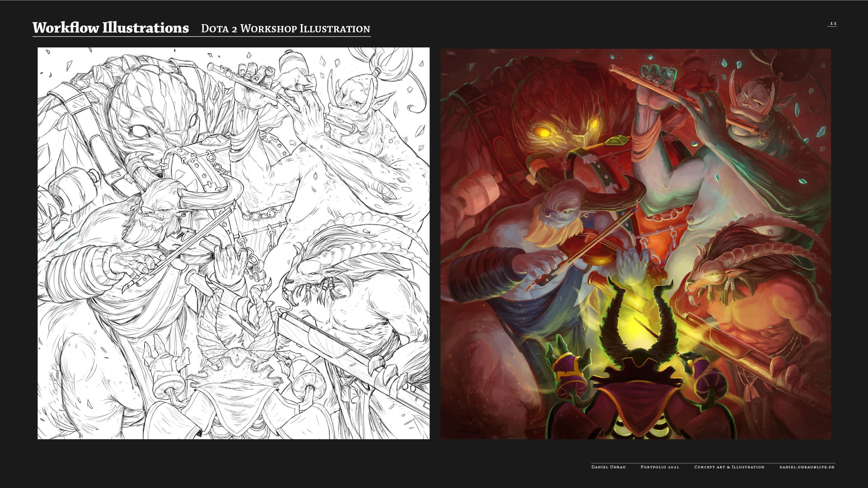Select the colored final illustration image

click(x=635, y=244)
